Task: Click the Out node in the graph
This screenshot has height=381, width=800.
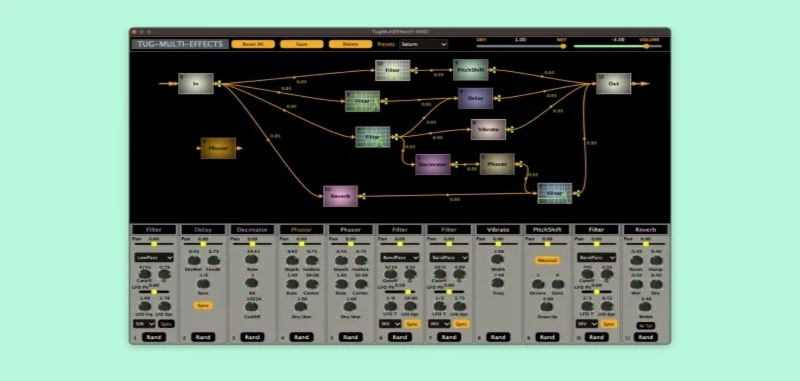Action: (x=613, y=84)
